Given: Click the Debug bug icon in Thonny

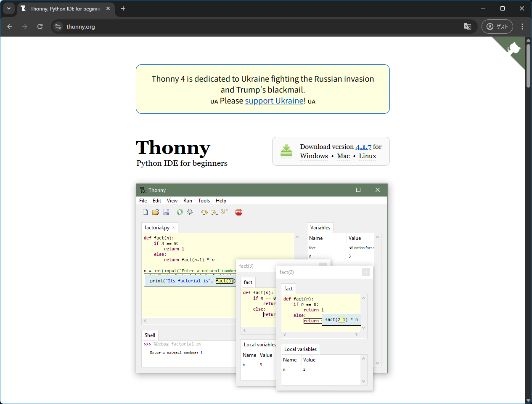Looking at the screenshot, I should (x=190, y=212).
